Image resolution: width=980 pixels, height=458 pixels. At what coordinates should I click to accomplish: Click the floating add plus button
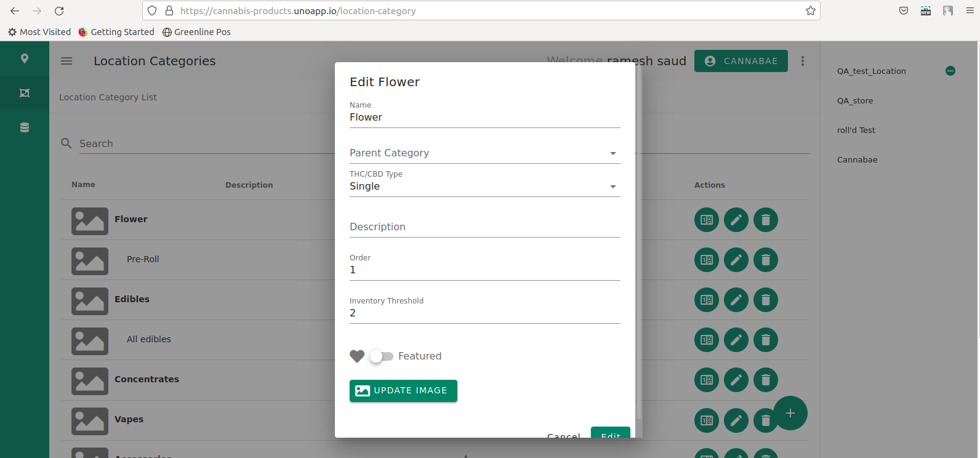coord(790,413)
